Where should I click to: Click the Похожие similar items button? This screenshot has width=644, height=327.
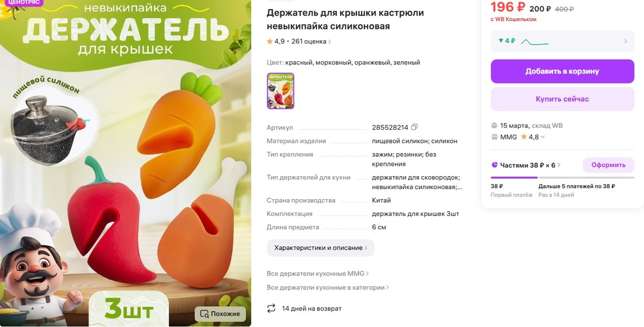tap(221, 314)
